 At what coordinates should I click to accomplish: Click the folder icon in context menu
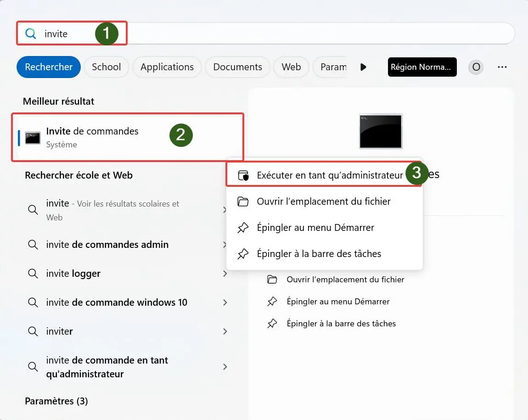243,201
